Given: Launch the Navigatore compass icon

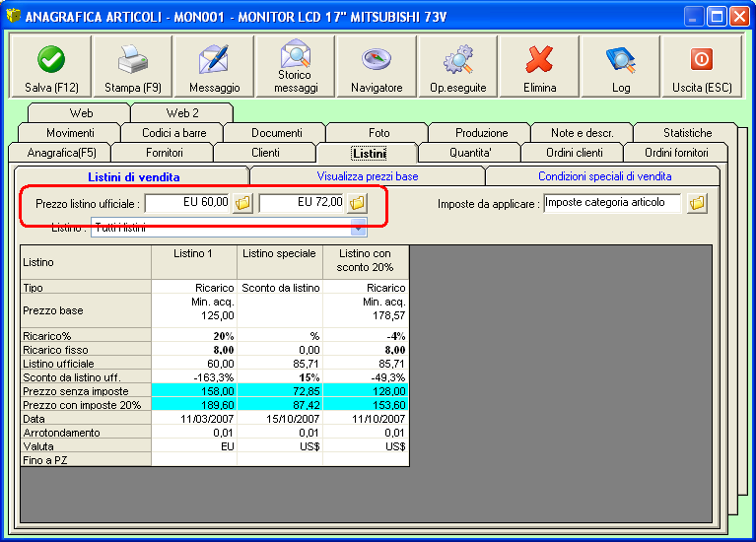Looking at the screenshot, I should point(377,59).
